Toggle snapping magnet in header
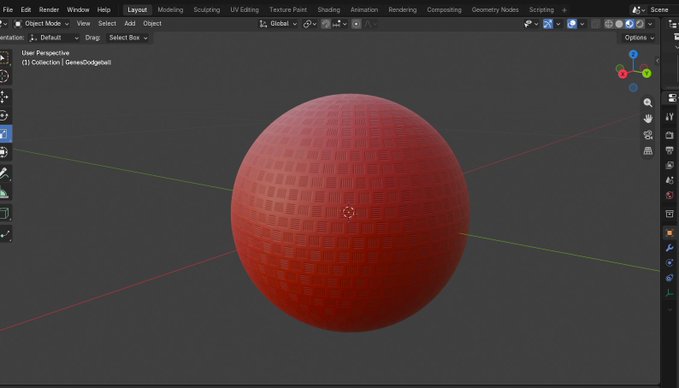The height and width of the screenshot is (388, 679). click(x=326, y=24)
